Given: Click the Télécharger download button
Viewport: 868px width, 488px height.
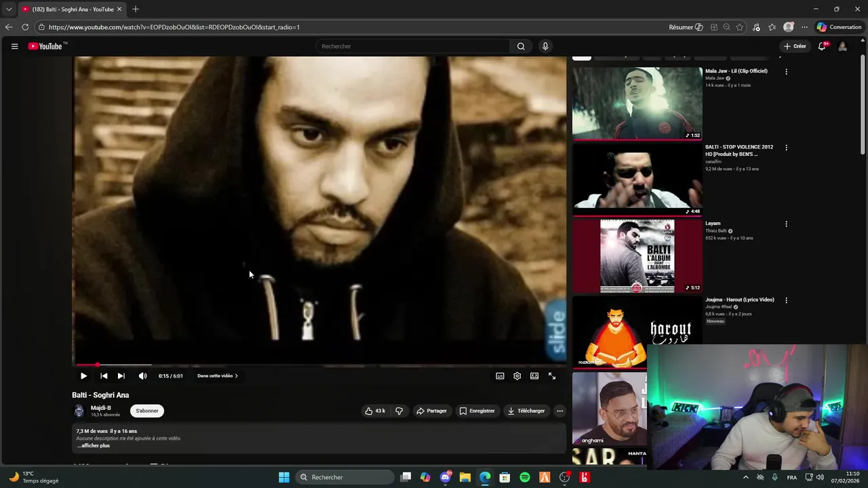Looking at the screenshot, I should (526, 411).
